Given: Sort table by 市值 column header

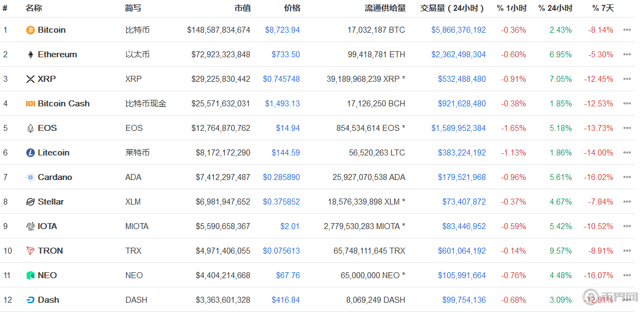Looking at the screenshot, I should point(242,8).
